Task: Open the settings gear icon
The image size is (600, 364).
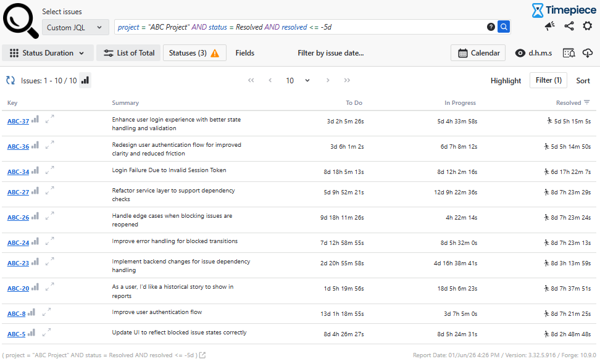Action: coord(588,26)
